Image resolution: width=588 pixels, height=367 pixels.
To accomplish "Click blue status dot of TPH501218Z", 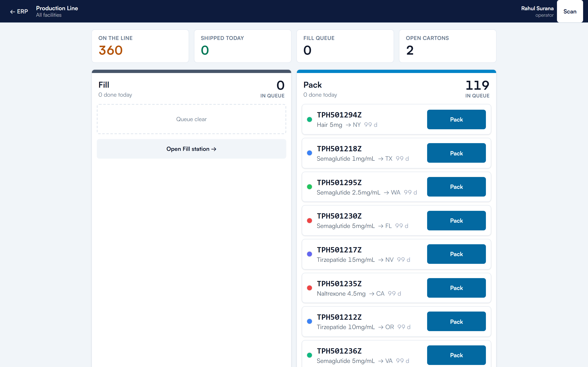I will coord(309,153).
